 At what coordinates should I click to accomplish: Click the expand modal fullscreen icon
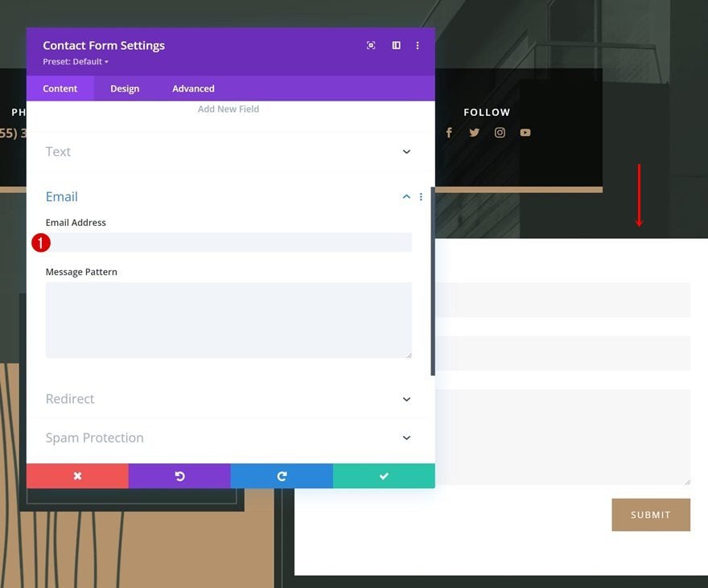371,45
